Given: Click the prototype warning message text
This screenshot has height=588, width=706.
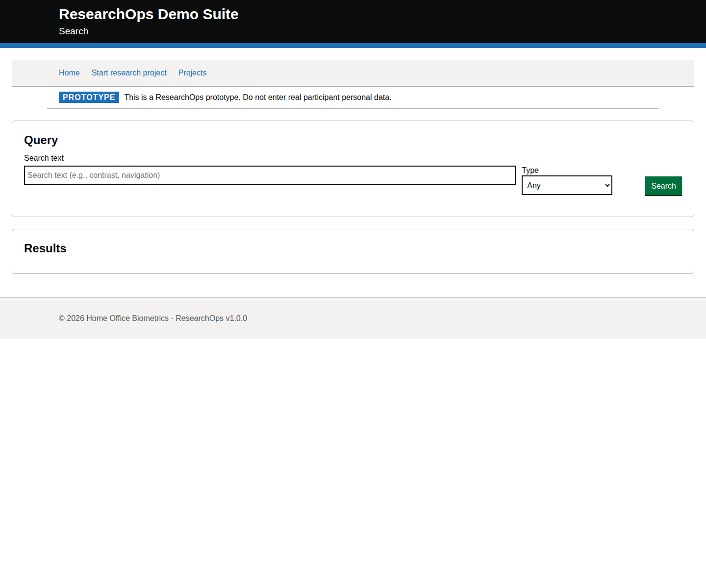Looking at the screenshot, I should 257,97.
